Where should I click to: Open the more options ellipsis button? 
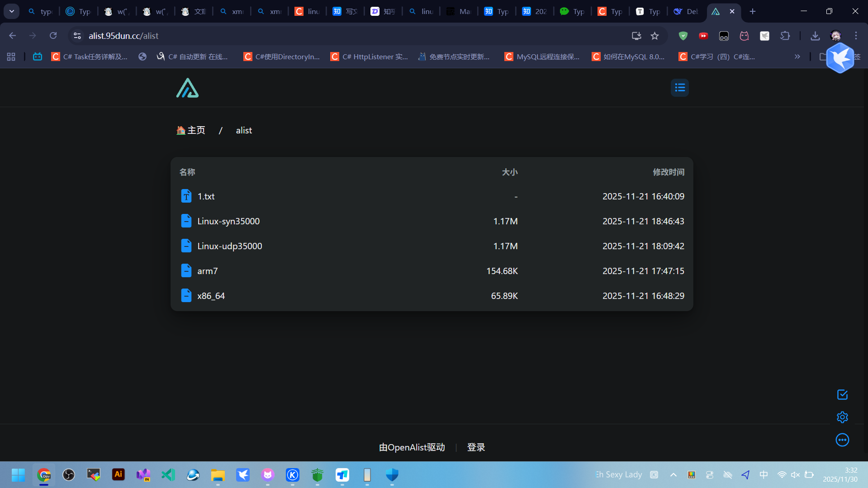coord(842,440)
